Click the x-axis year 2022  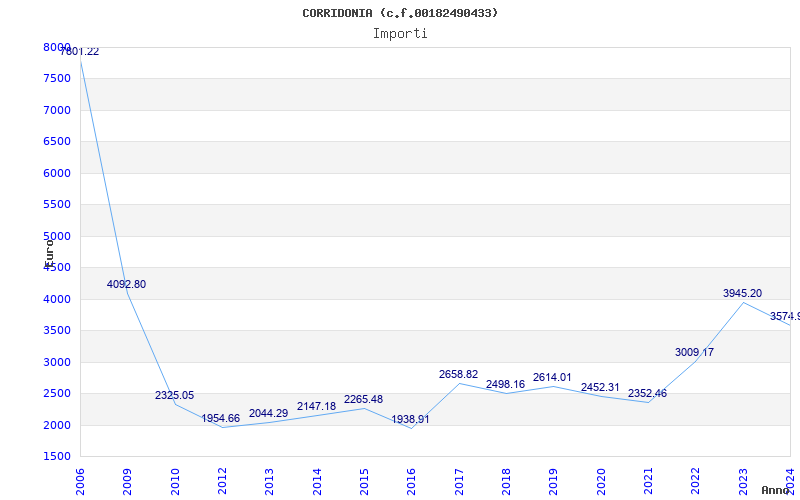tap(695, 482)
